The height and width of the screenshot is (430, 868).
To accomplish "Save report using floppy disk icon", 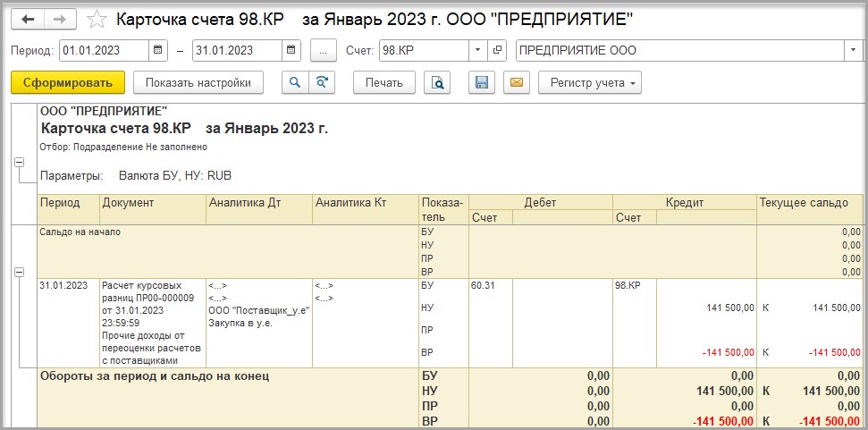I will 482,83.
